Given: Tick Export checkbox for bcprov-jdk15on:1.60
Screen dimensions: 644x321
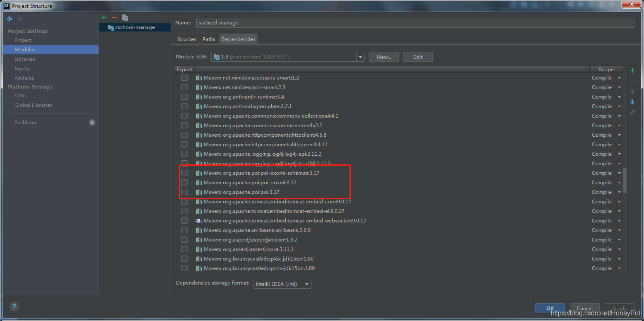Looking at the screenshot, I should coord(184,268).
